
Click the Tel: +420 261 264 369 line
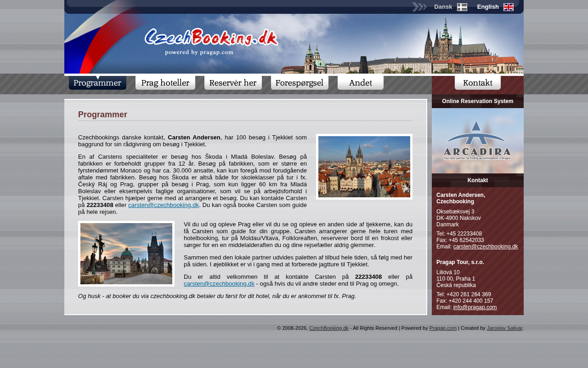pos(464,294)
